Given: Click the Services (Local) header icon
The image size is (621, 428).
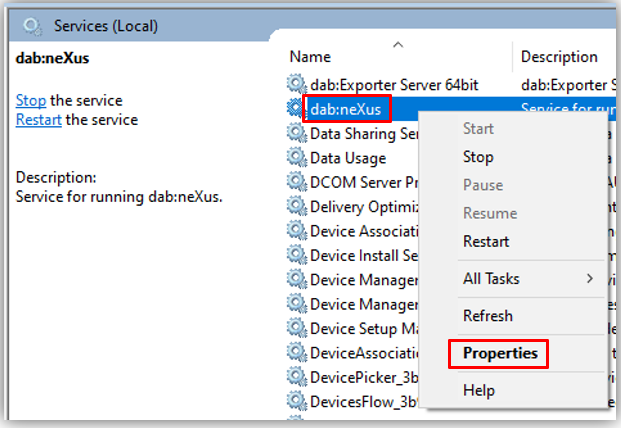Looking at the screenshot, I should pos(32,27).
